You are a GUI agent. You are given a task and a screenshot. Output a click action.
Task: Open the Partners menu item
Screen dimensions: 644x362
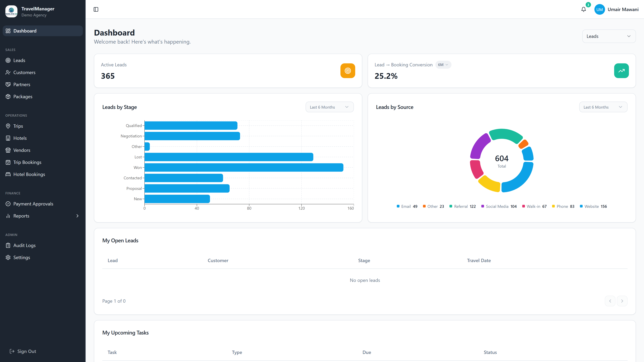43,84
